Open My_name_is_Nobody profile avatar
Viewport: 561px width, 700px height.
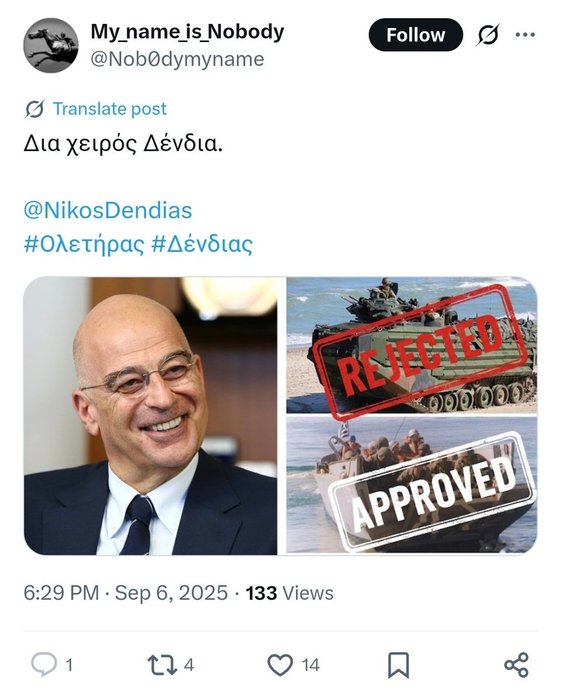tap(50, 45)
